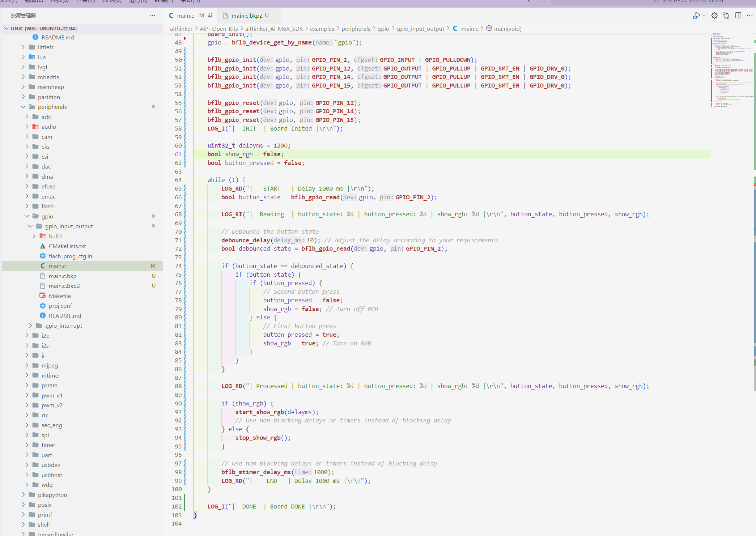Split the editor with the layout icon

coord(738,16)
